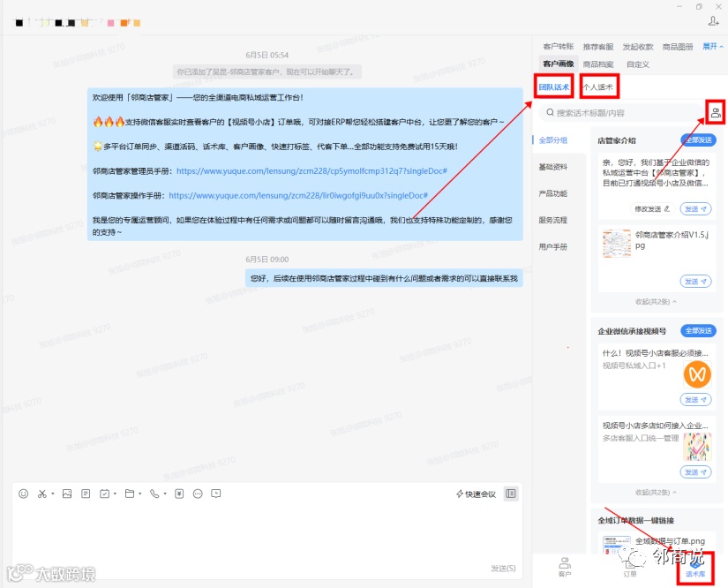728x588 pixels.
Task: Open the 客户 bottom tab
Action: pyautogui.click(x=565, y=567)
